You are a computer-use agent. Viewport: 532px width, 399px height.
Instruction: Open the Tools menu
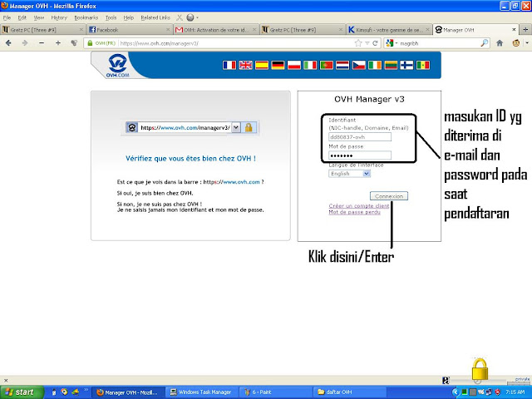111,17
